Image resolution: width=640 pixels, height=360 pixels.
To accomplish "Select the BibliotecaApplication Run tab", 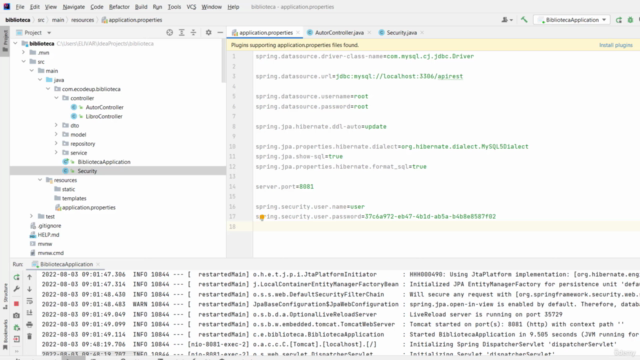I will point(66,264).
